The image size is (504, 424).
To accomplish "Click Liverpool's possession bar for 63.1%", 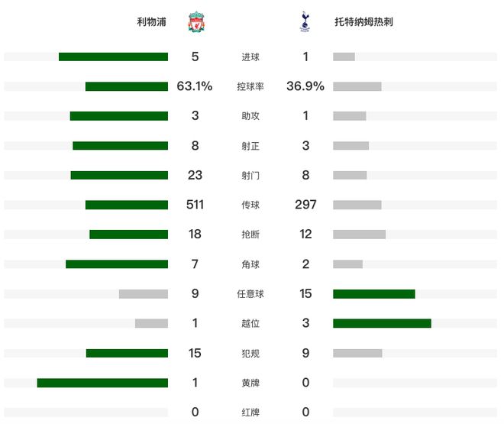I will coord(126,86).
